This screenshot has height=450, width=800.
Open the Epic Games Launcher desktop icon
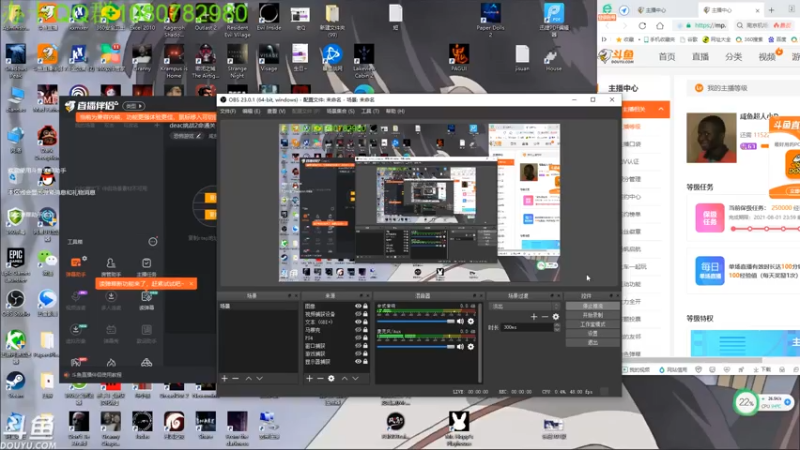[x=15, y=264]
